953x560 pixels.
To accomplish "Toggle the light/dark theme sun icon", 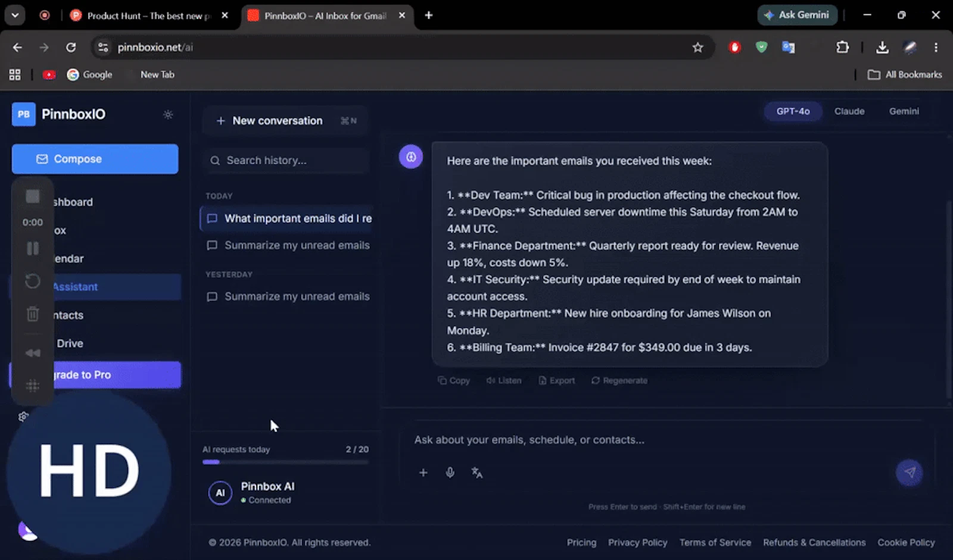I will (168, 114).
